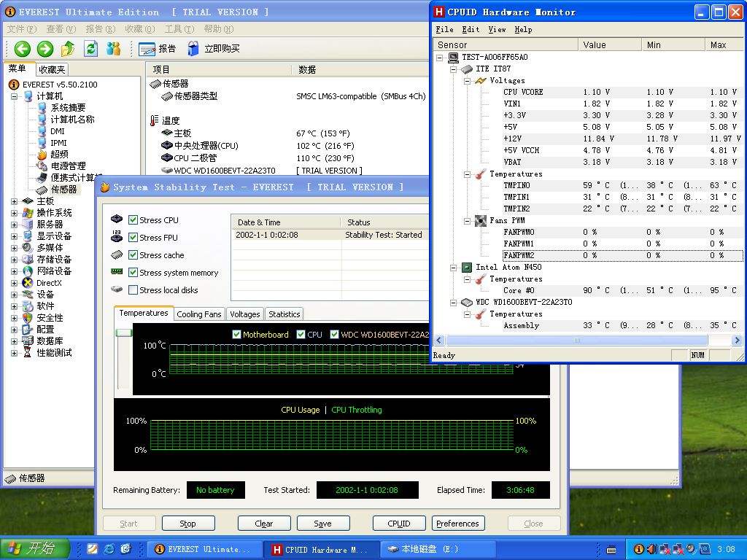Toggle the CPU graph checkbox

pos(301,334)
